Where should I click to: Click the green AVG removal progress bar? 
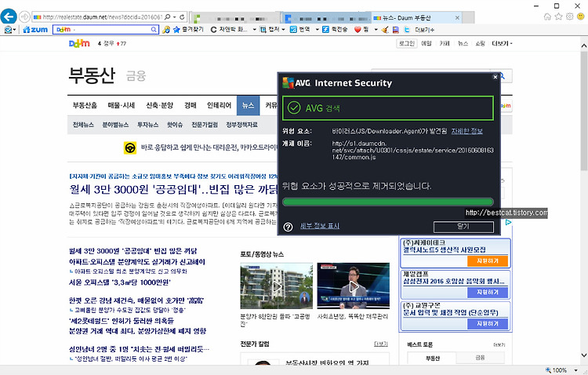(x=388, y=202)
